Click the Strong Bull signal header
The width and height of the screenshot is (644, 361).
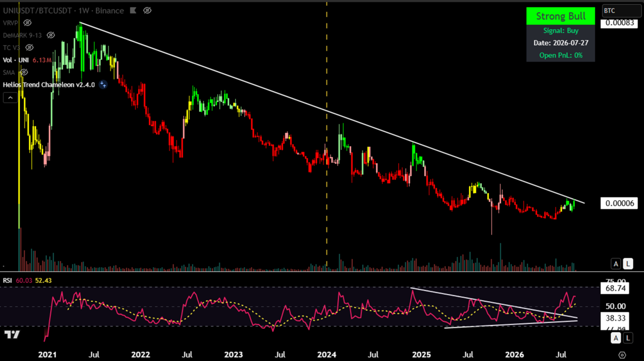tap(561, 16)
